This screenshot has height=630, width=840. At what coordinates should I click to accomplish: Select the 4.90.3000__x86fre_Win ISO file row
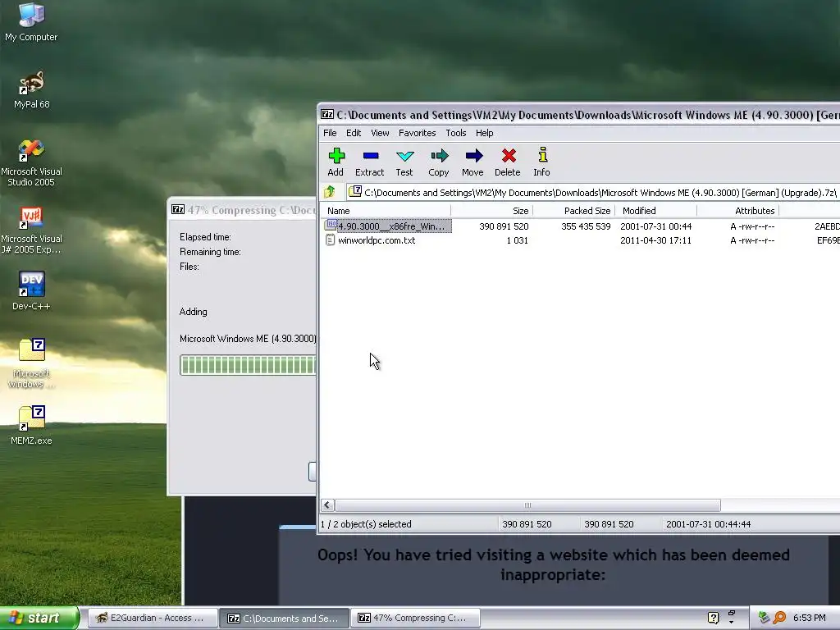pos(388,226)
